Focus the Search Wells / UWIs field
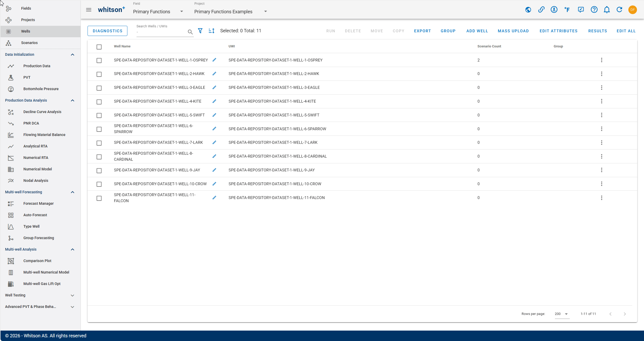Viewport: 644px width, 341px height. [x=162, y=32]
